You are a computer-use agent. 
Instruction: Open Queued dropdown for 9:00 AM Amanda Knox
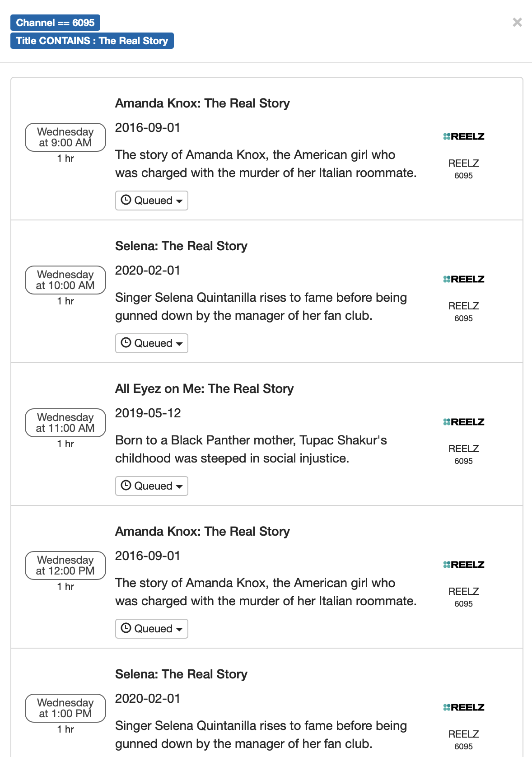[152, 201]
